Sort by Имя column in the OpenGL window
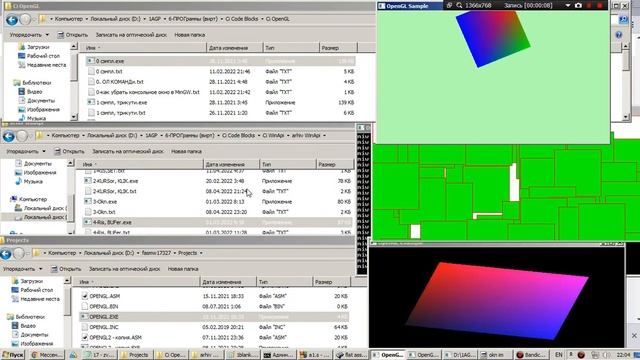 pyautogui.click(x=142, y=48)
